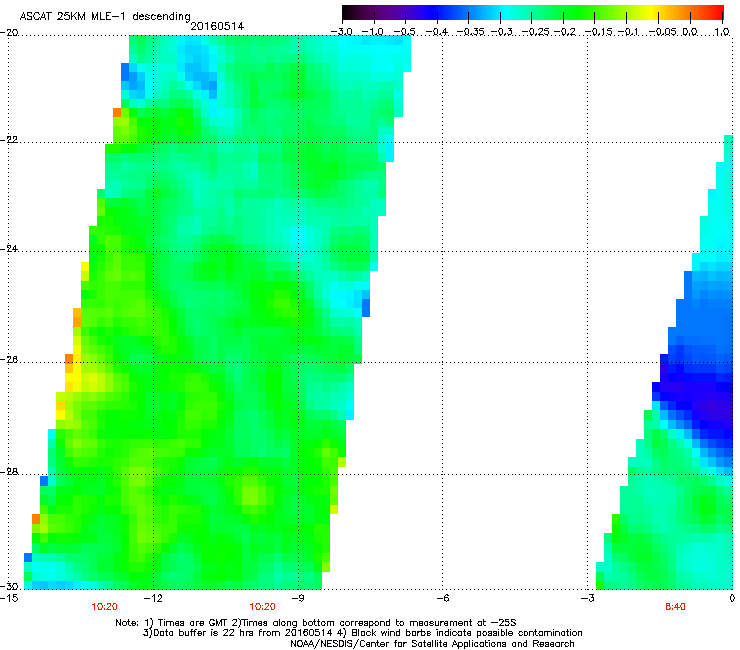Screen dimensions: 740x650
Task: Click the red 10:20 time nearest the -12 label
Action: [104, 607]
